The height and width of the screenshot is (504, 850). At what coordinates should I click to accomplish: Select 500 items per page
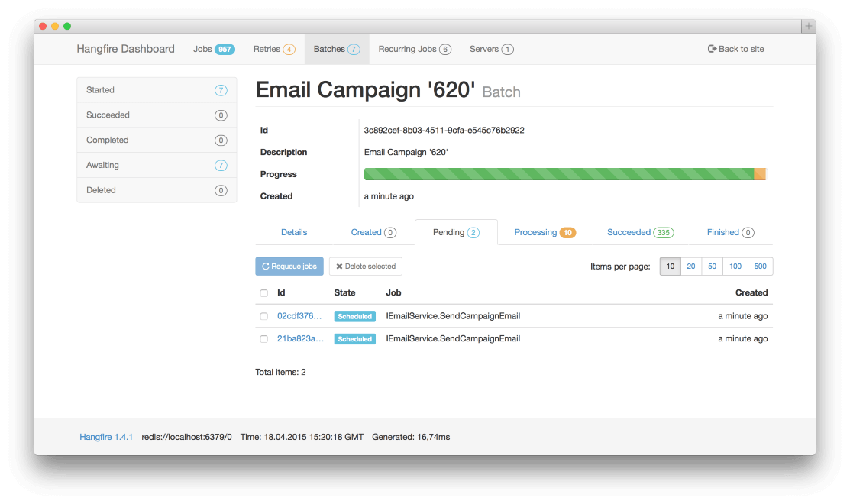pyautogui.click(x=760, y=266)
